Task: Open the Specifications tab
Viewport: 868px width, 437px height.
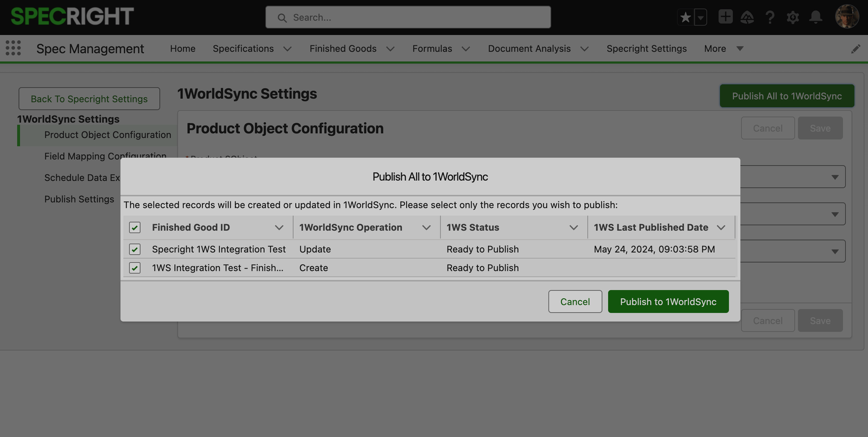Action: [243, 48]
